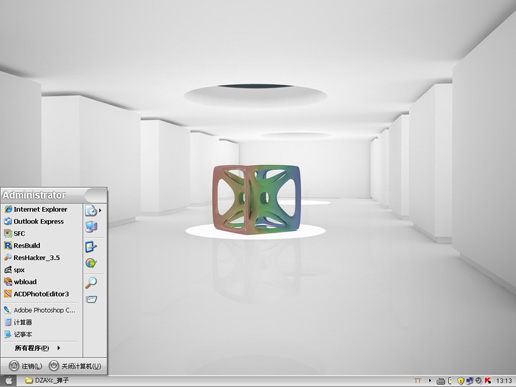This screenshot has height=387, width=516.
Task: Expand hidden tray icons with the arrow
Action: coord(430,380)
